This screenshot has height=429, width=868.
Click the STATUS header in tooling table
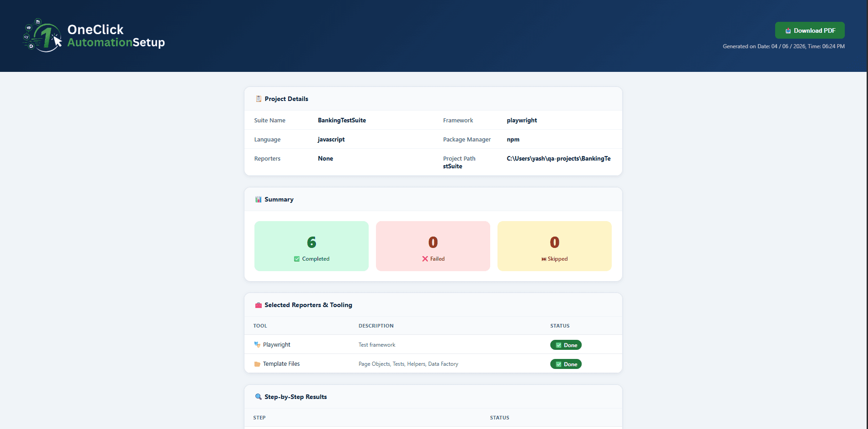point(560,326)
